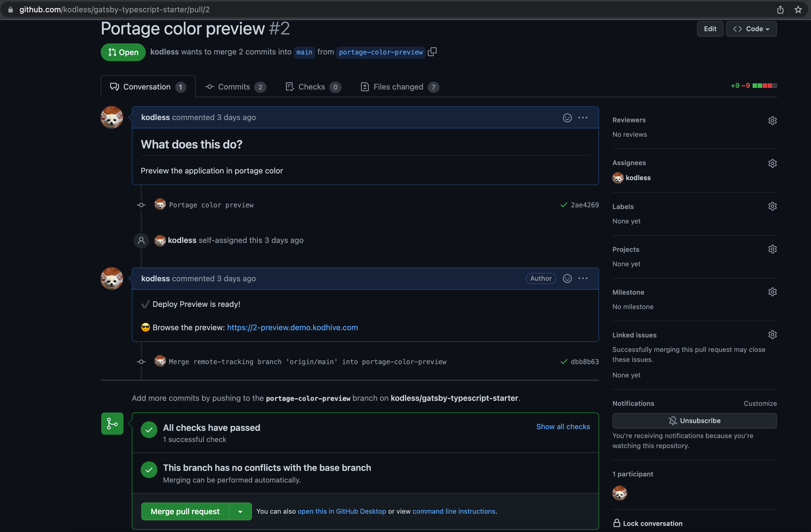The image size is (811, 532).
Task: Click status checkmark next to dbb8b63
Action: click(x=563, y=361)
